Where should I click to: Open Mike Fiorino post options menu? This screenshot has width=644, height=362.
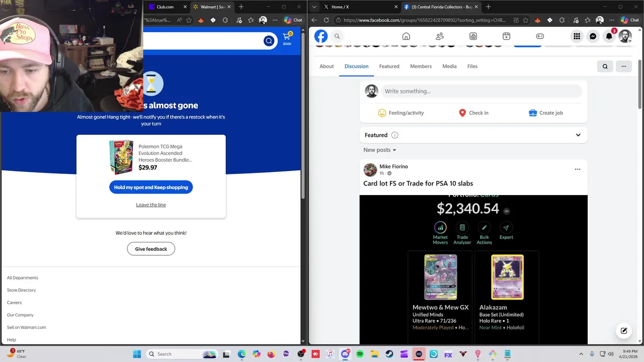[x=578, y=169]
